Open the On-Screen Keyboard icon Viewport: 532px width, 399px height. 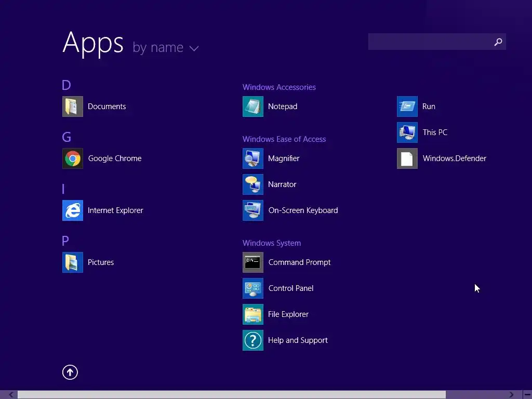253,210
